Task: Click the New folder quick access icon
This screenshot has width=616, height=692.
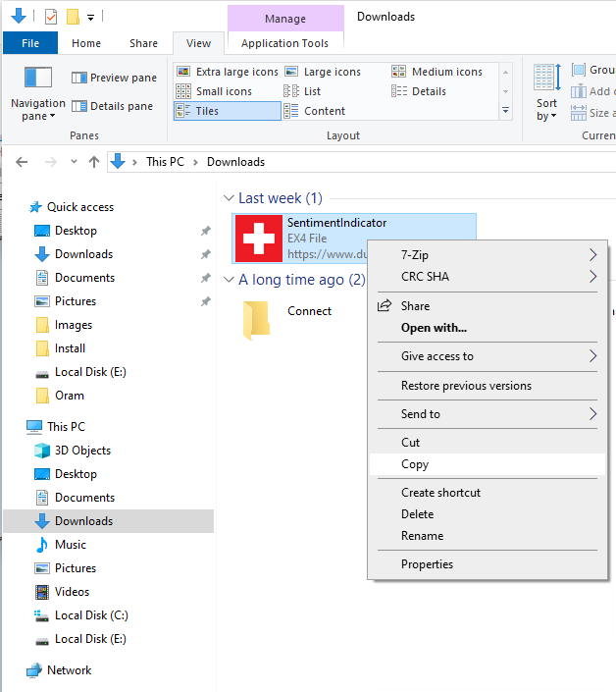Action: (73, 18)
